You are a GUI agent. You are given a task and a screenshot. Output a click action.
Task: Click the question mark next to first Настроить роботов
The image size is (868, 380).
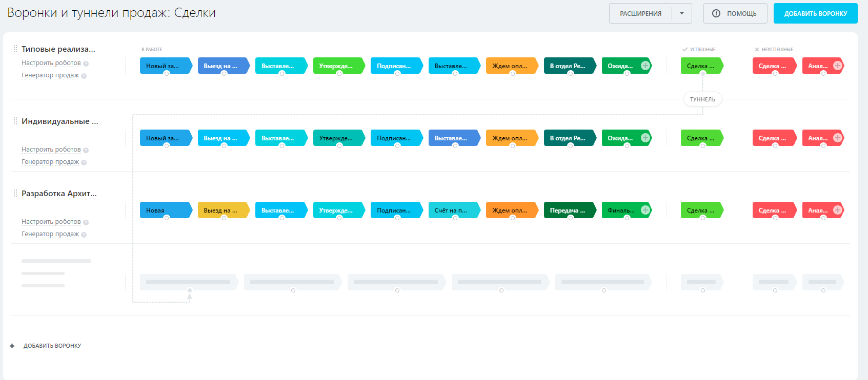click(86, 64)
